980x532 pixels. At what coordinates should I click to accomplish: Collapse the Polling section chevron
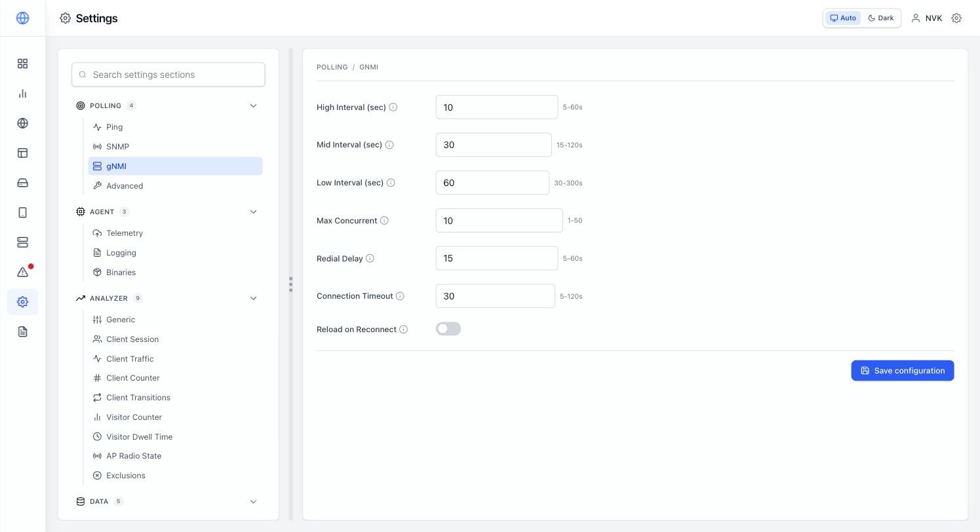pos(253,105)
